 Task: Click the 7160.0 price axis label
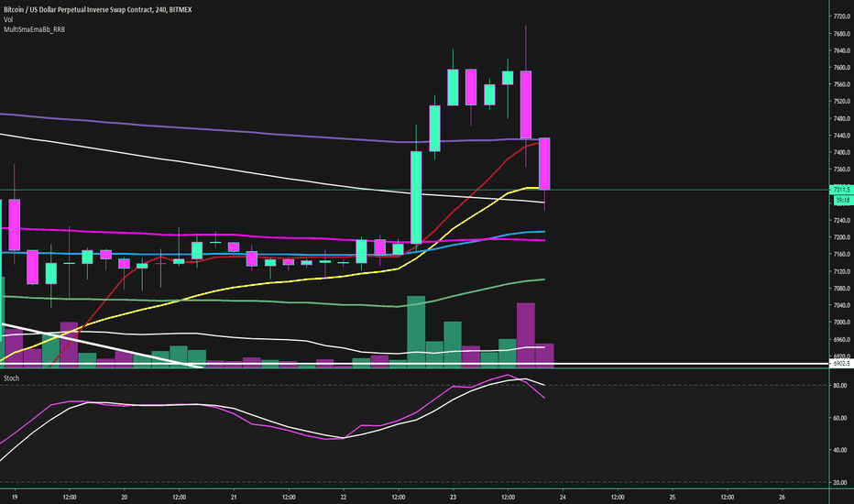[841, 255]
